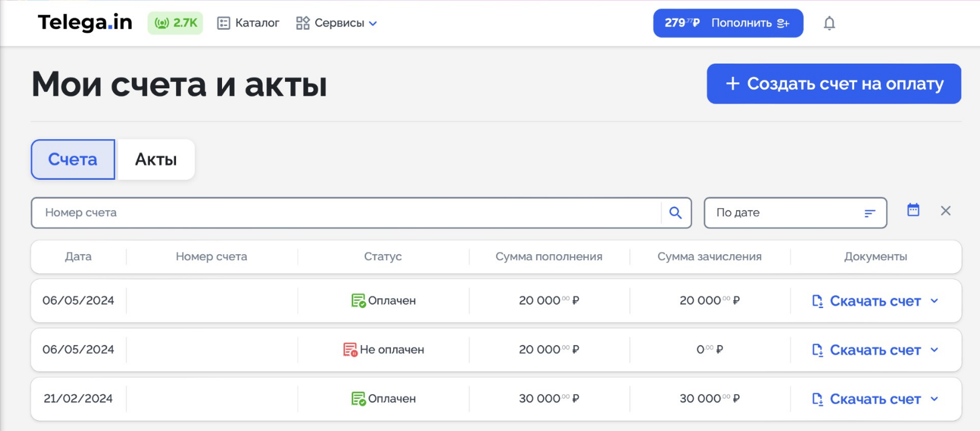The image size is (980, 431).
Task: Open the Telega.in logo home link
Action: (x=85, y=22)
